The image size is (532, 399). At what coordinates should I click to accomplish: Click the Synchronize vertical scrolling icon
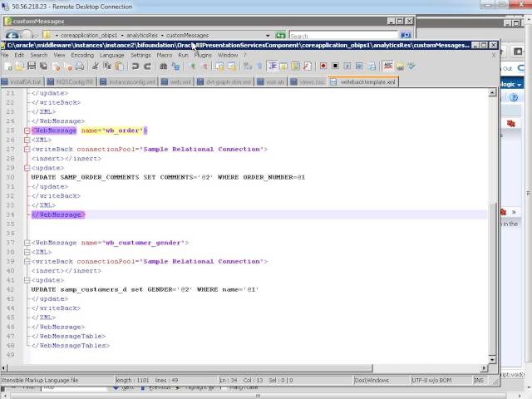point(219,66)
